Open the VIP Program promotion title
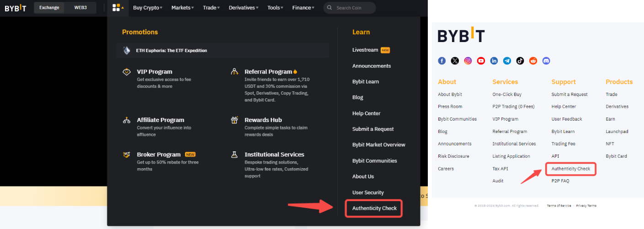644x229 pixels. point(154,72)
